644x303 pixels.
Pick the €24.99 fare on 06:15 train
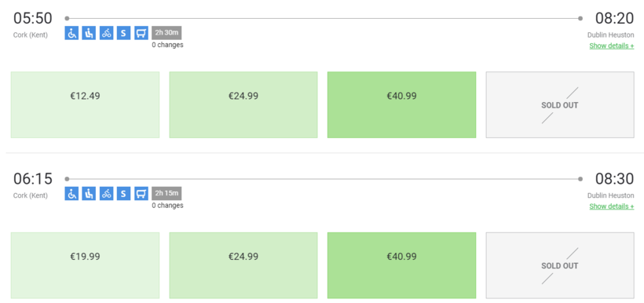pyautogui.click(x=243, y=265)
